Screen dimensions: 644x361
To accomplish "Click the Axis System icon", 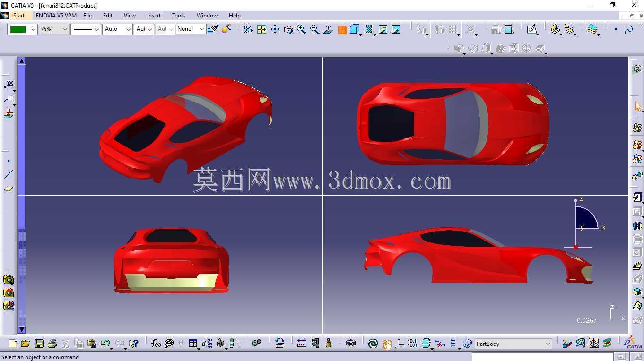I will (x=400, y=344).
